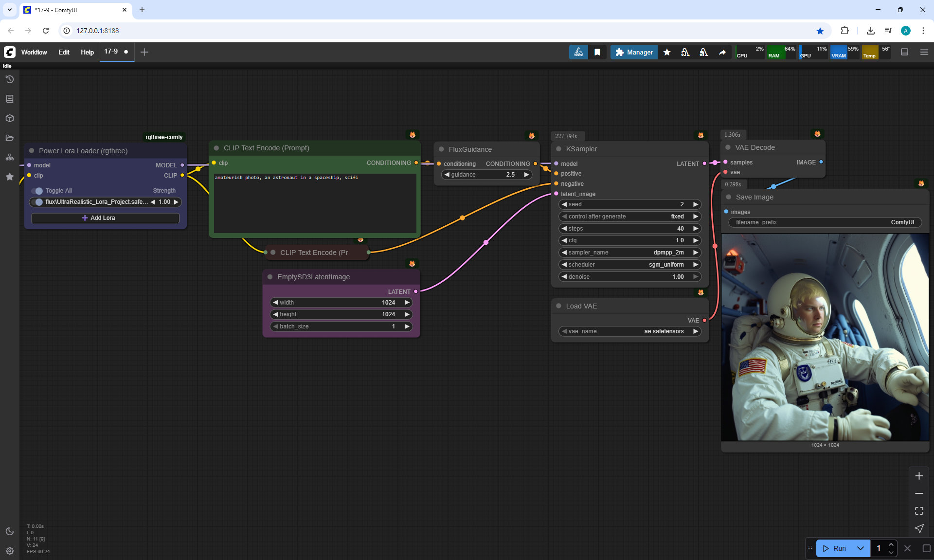This screenshot has height=560, width=934.
Task: Click the bookmark icon in top toolbar
Action: click(x=597, y=52)
